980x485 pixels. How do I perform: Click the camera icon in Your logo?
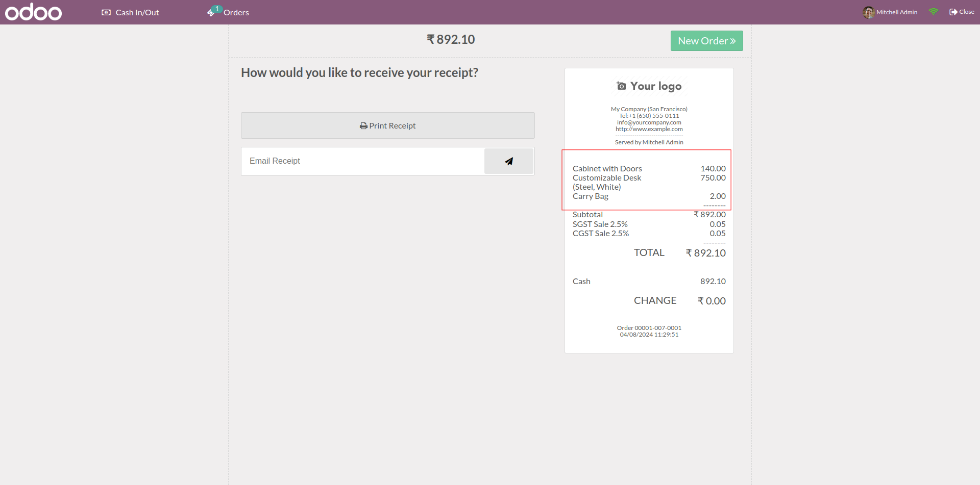(x=621, y=86)
